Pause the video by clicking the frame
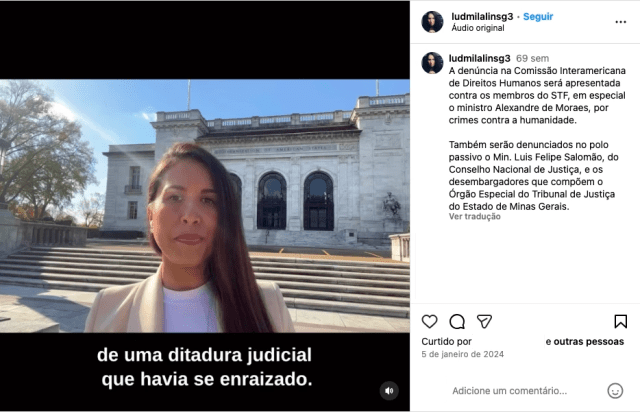This screenshot has height=412, width=640. point(205,206)
